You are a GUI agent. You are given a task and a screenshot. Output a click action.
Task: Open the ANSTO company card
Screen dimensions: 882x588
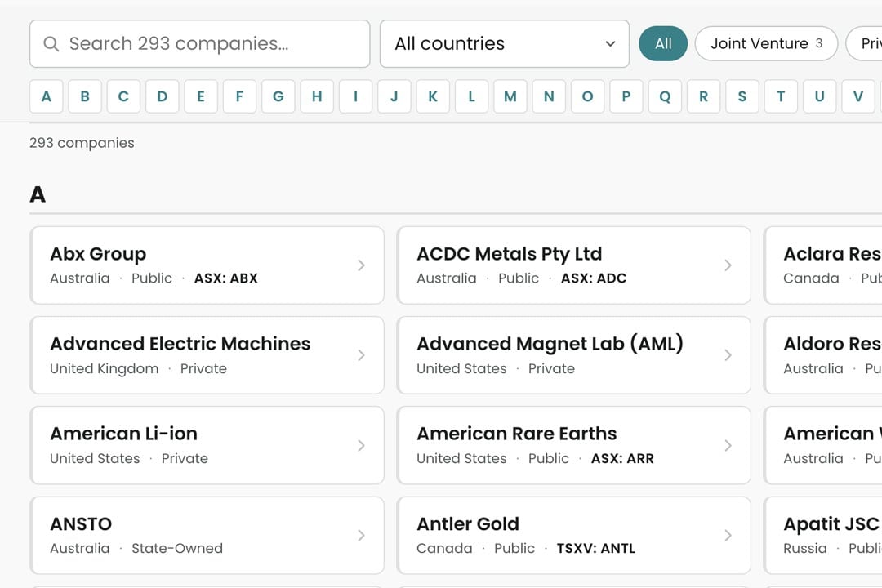pos(207,536)
